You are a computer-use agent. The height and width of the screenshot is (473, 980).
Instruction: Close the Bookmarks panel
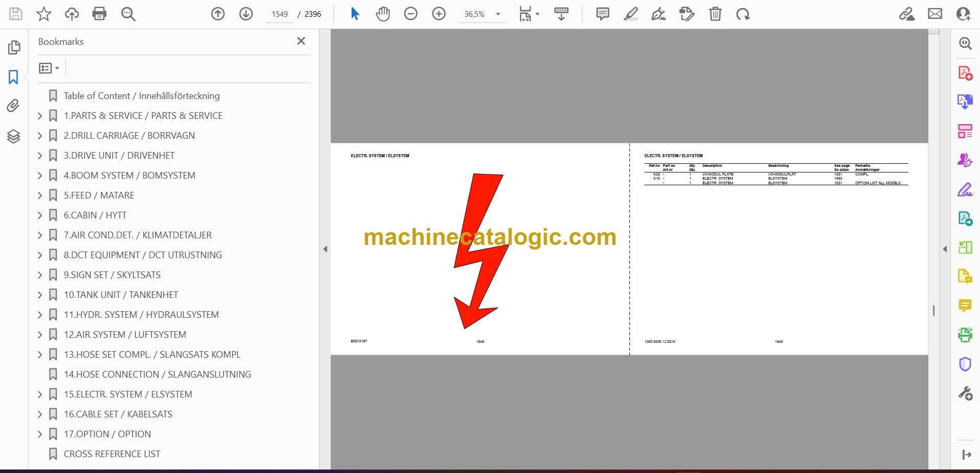click(301, 41)
